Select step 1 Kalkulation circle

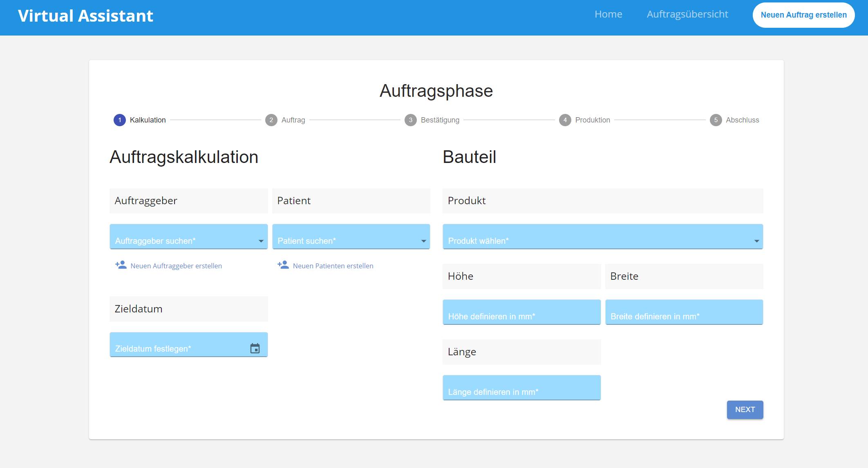tap(120, 120)
